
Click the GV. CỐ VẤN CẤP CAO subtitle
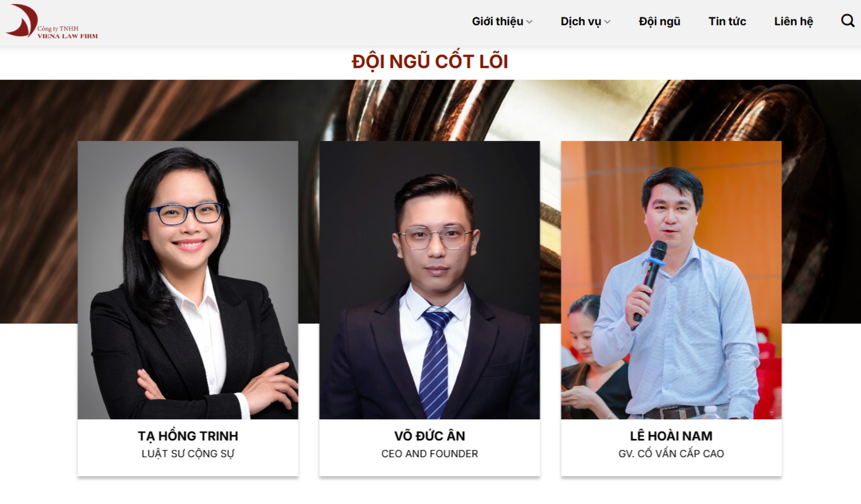click(x=671, y=454)
